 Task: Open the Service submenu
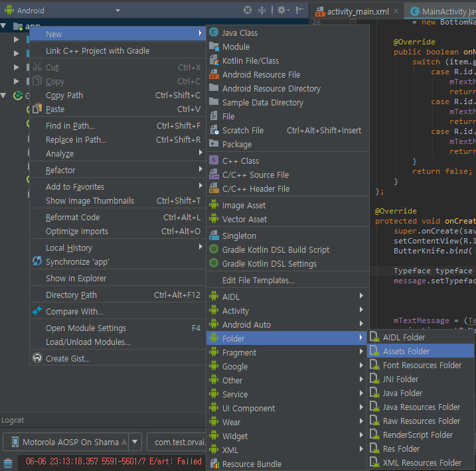point(287,394)
